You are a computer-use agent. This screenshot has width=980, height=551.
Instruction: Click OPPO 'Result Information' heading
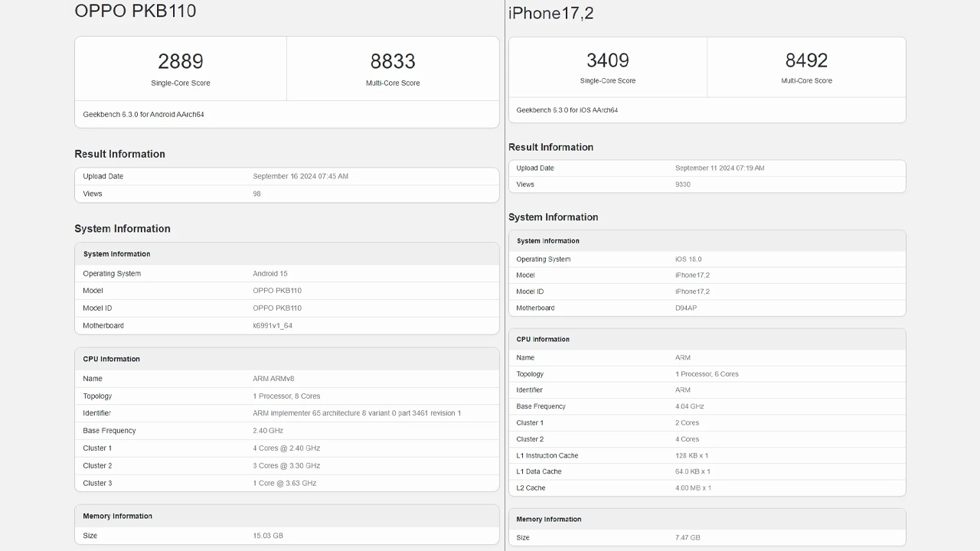(119, 154)
